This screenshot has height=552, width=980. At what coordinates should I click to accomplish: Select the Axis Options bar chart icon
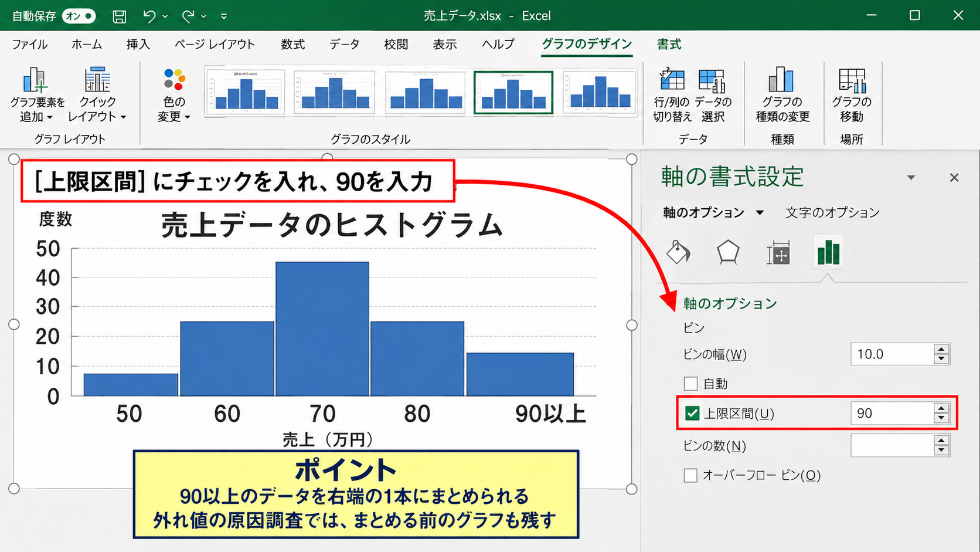828,252
